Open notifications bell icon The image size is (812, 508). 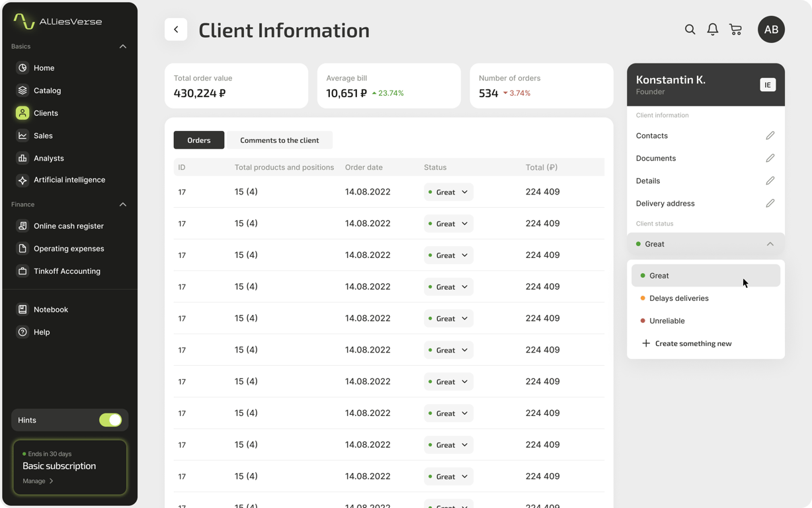[713, 30]
